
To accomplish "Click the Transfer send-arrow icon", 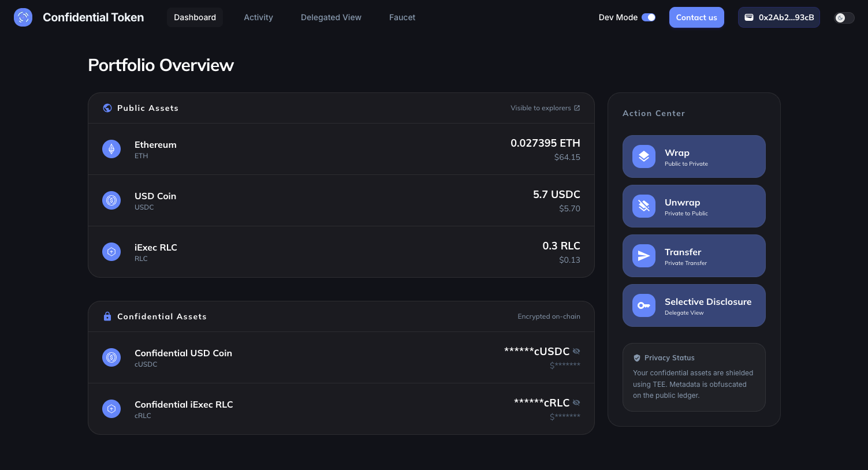I will 643,255.
